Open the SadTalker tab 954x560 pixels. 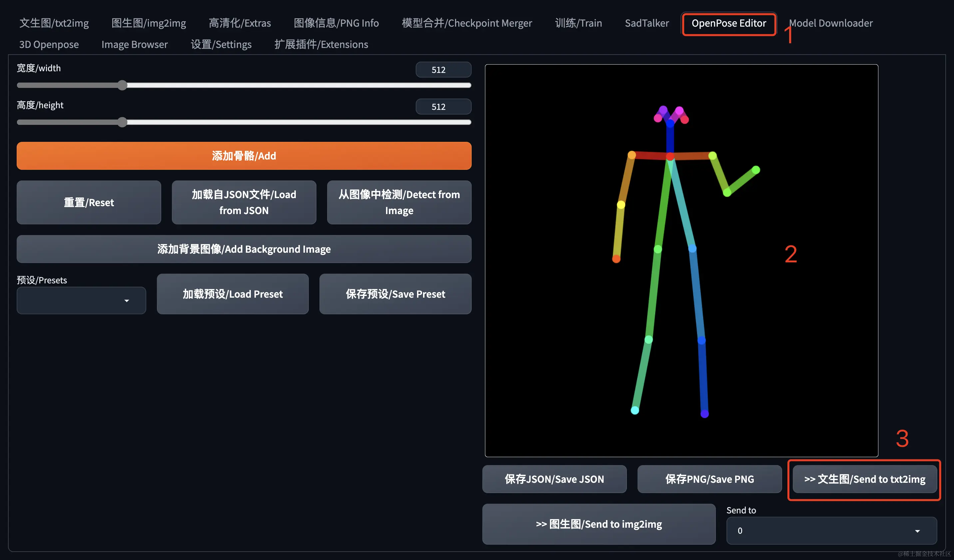647,23
